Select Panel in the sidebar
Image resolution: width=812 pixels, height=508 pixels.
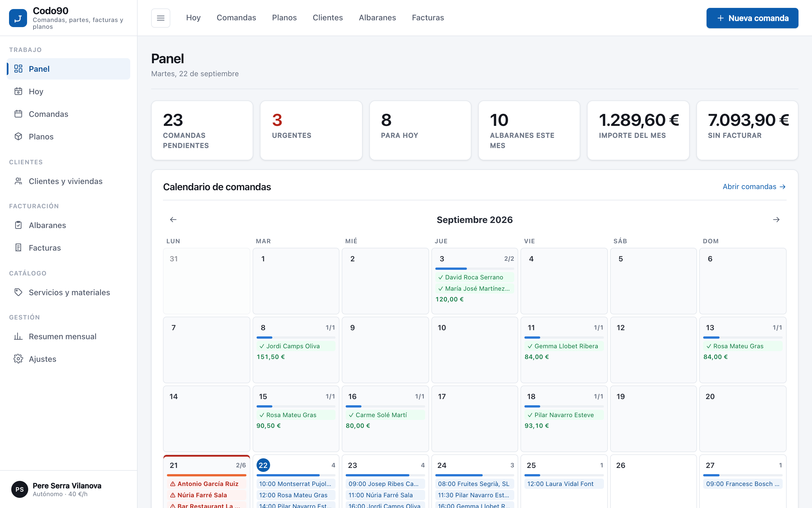[69, 69]
